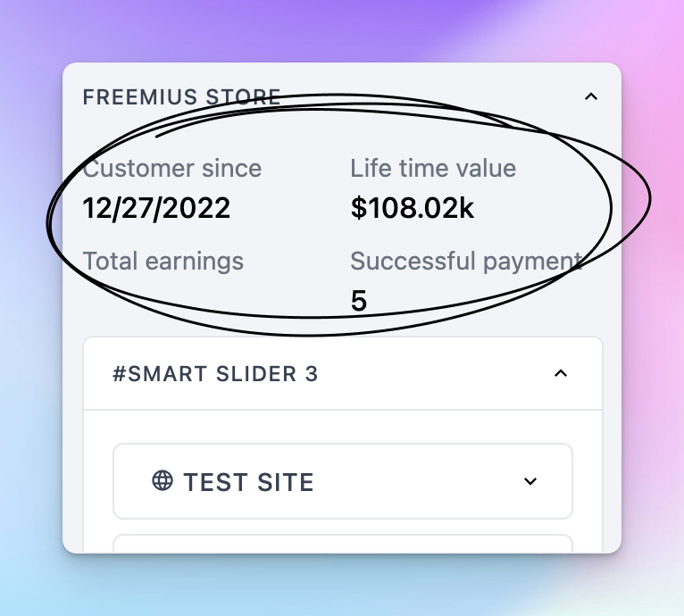Viewport: 684px width, 616px height.
Task: Click the blank space under Total earnings
Action: point(163,301)
